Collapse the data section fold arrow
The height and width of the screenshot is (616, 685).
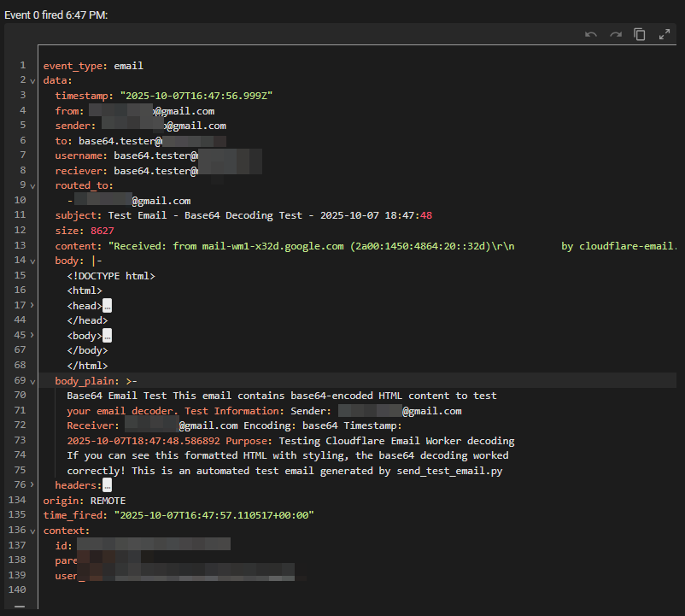coord(32,80)
